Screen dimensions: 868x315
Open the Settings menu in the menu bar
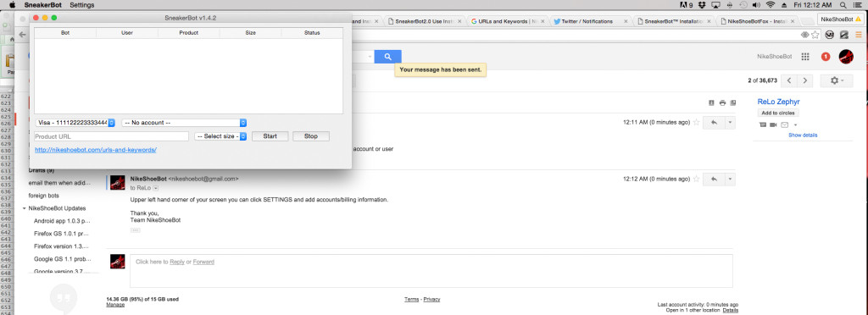[x=82, y=5]
